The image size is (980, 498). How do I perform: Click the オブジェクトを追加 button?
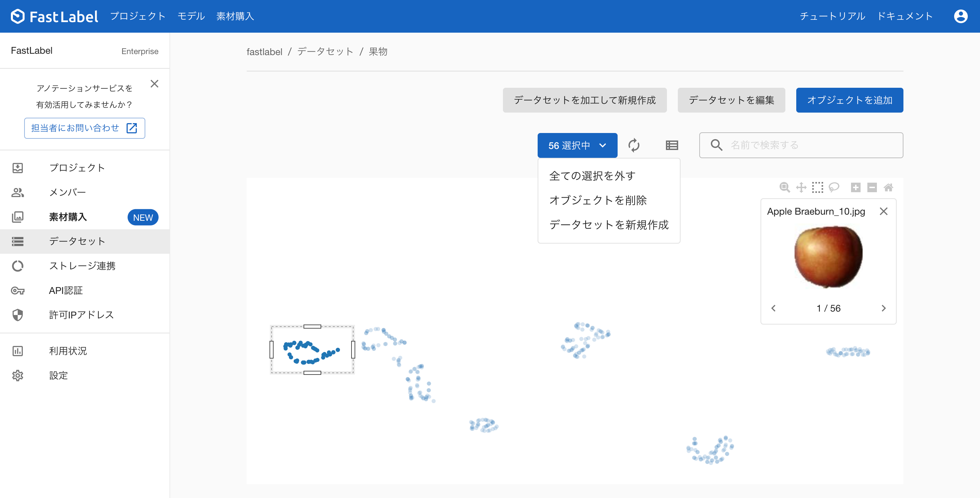pyautogui.click(x=849, y=100)
